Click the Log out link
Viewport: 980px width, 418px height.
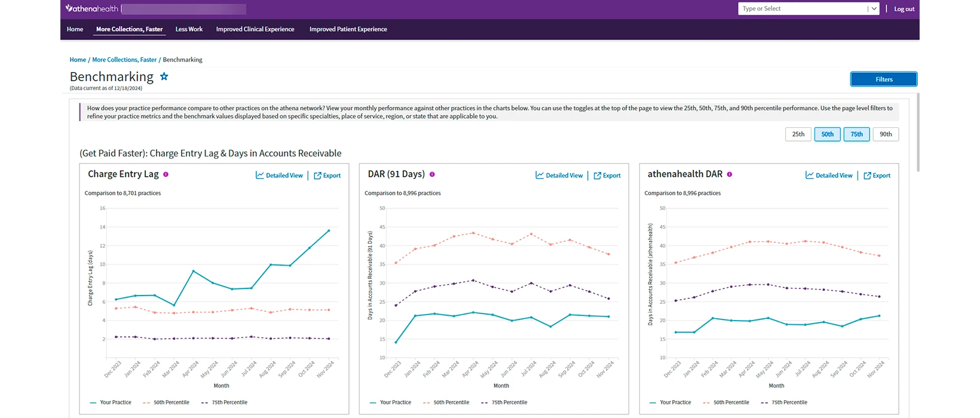(x=904, y=9)
